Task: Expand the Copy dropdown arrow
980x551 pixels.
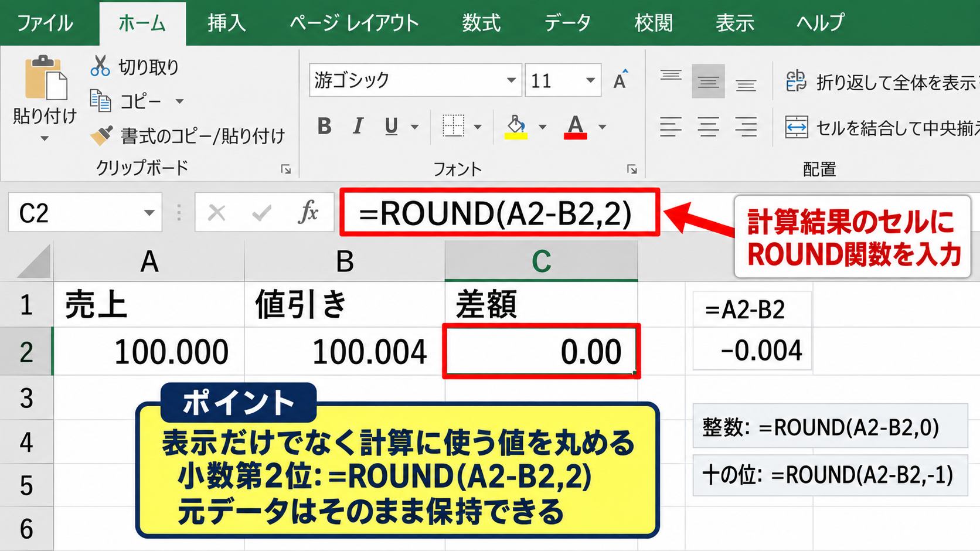Action: pos(179,101)
